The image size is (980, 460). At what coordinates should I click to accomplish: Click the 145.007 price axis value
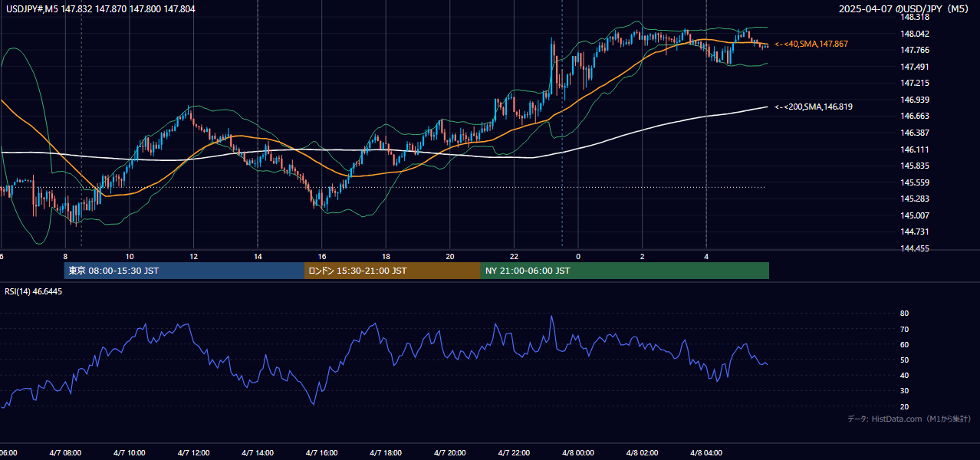tap(915, 215)
